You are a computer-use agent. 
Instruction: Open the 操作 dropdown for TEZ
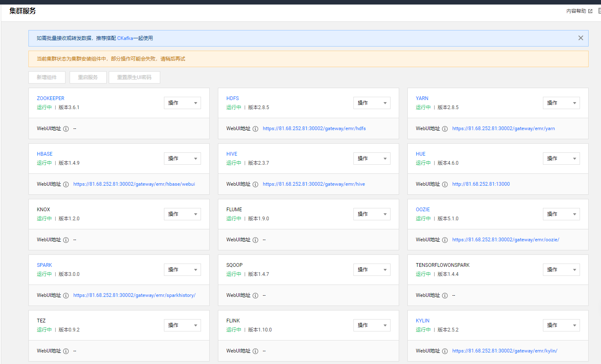[x=182, y=325]
